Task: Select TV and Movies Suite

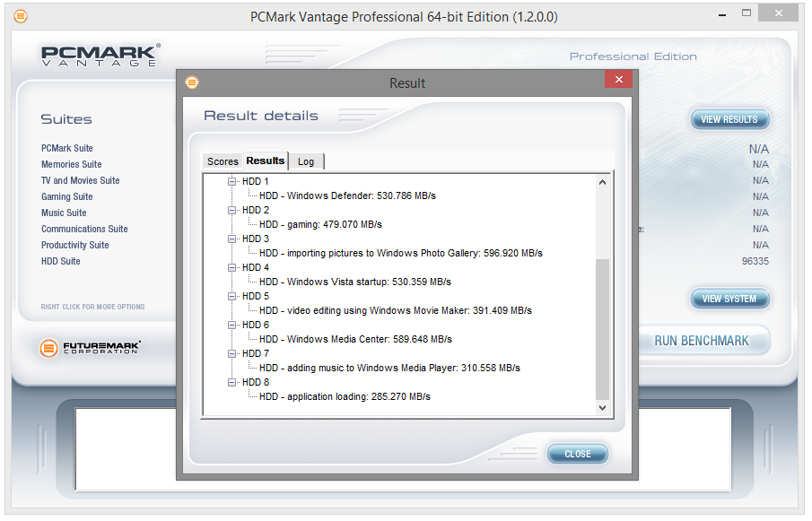Action: (x=80, y=180)
